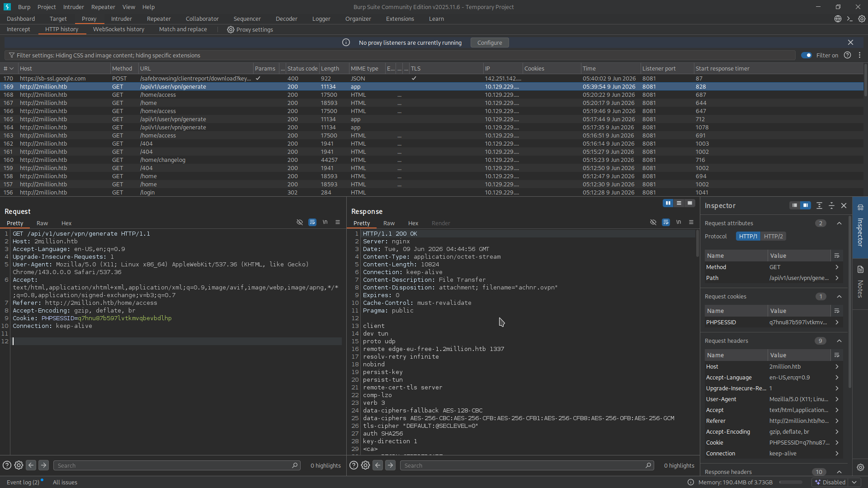Dock the Inspector panel to the left
The width and height of the screenshot is (868, 488).
pos(795,205)
